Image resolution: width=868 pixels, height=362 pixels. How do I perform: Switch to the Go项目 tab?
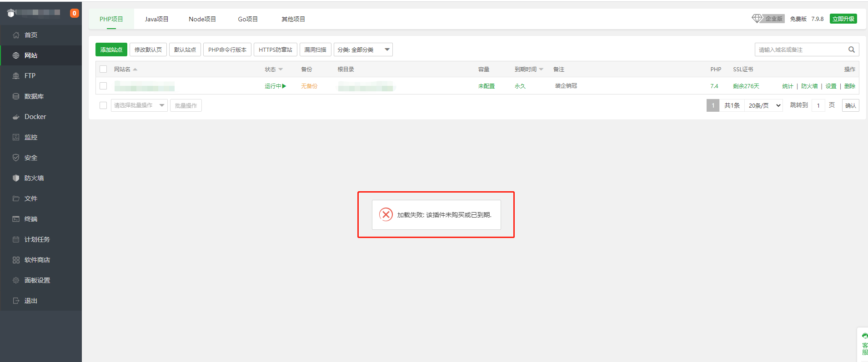coord(248,19)
